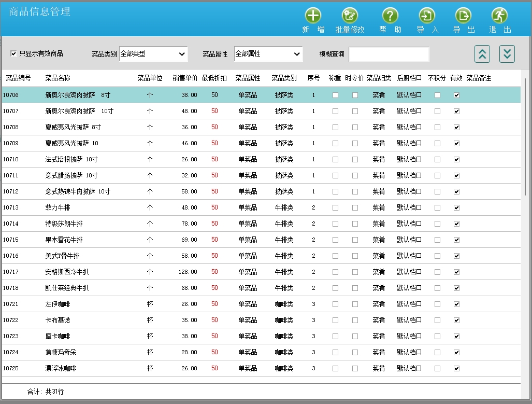Click the 新增 (add) icon
Image resolution: width=532 pixels, height=404 pixels.
(313, 16)
